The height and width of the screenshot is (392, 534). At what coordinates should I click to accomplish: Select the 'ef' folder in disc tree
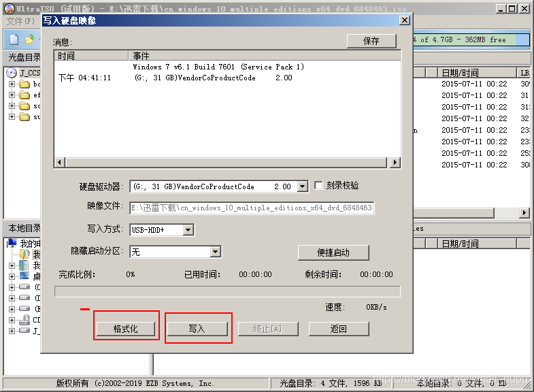point(24,95)
